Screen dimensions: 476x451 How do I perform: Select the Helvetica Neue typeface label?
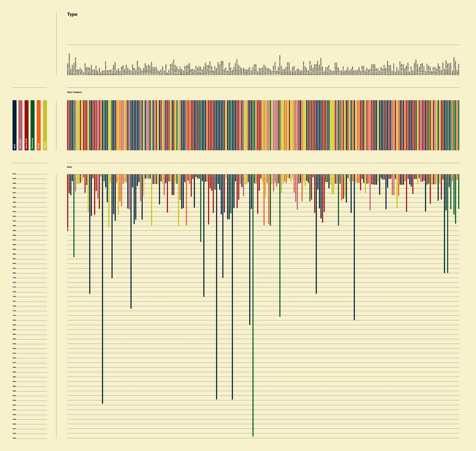(x=239, y=70)
